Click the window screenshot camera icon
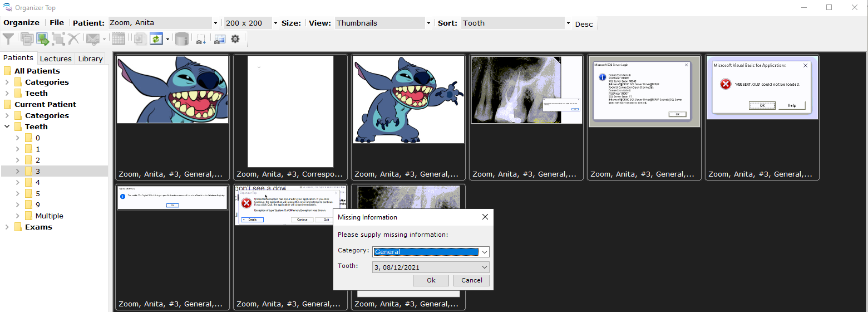This screenshot has width=868, height=312. pos(219,39)
